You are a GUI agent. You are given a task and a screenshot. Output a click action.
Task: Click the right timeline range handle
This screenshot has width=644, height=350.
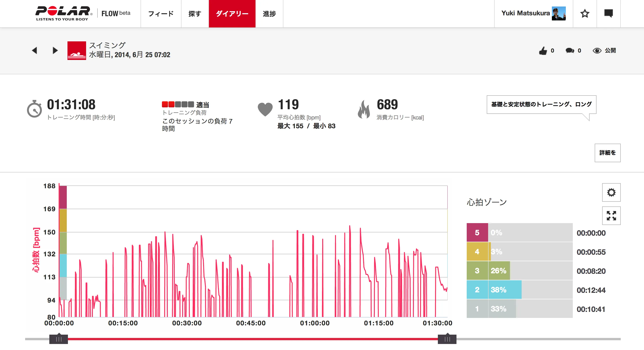coord(447,339)
